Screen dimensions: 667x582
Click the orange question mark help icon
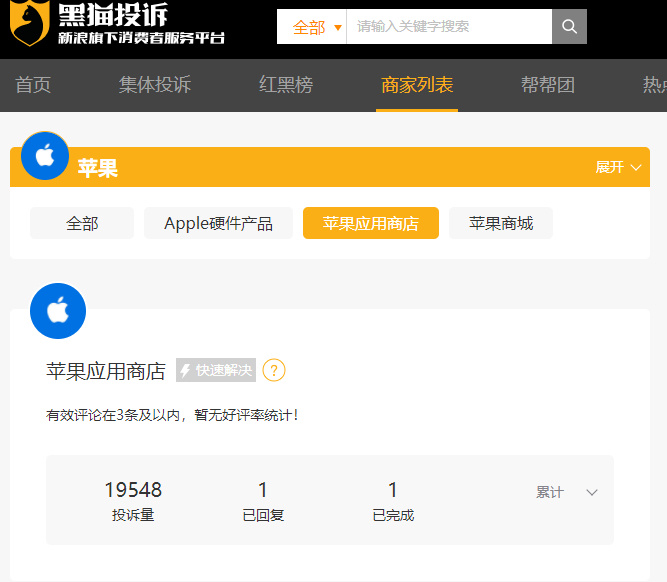pos(274,370)
